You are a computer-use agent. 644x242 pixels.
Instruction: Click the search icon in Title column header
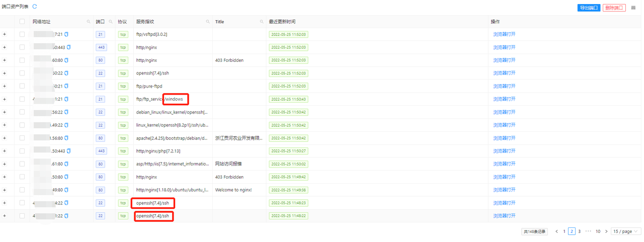coord(262,22)
